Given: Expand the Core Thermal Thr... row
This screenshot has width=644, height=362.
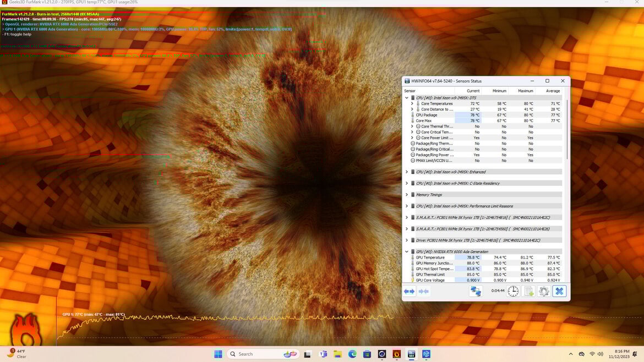Looking at the screenshot, I should click(412, 127).
